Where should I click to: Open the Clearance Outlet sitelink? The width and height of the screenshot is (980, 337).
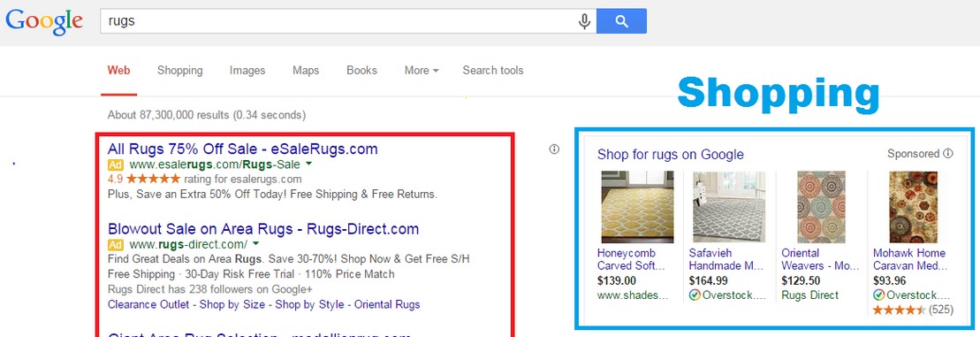click(148, 305)
